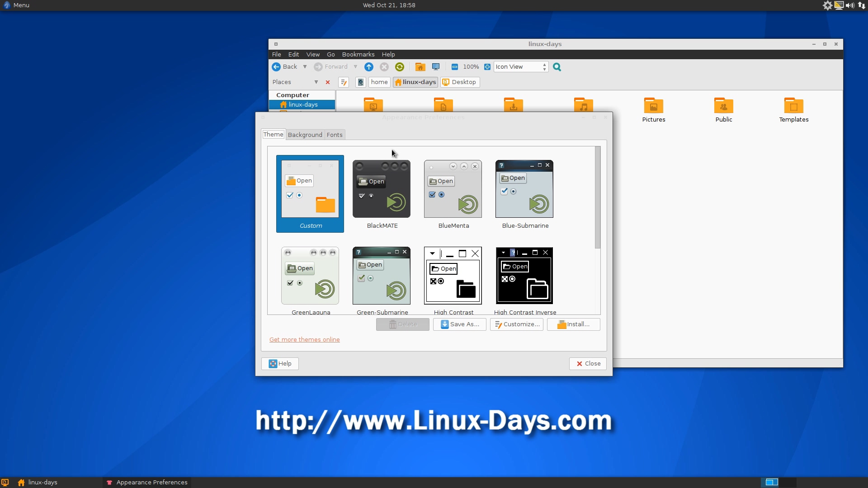Image resolution: width=868 pixels, height=488 pixels.
Task: Open the Edit menu
Action: point(294,54)
